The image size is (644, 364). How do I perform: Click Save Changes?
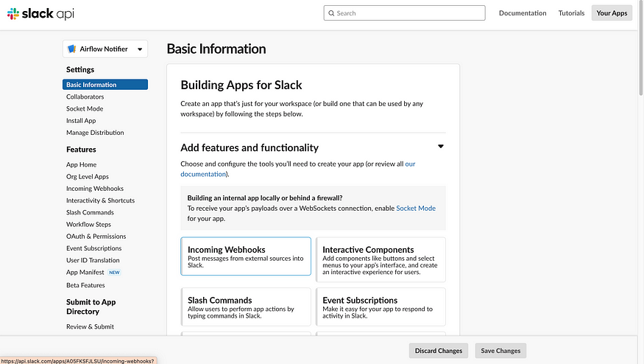tap(500, 351)
